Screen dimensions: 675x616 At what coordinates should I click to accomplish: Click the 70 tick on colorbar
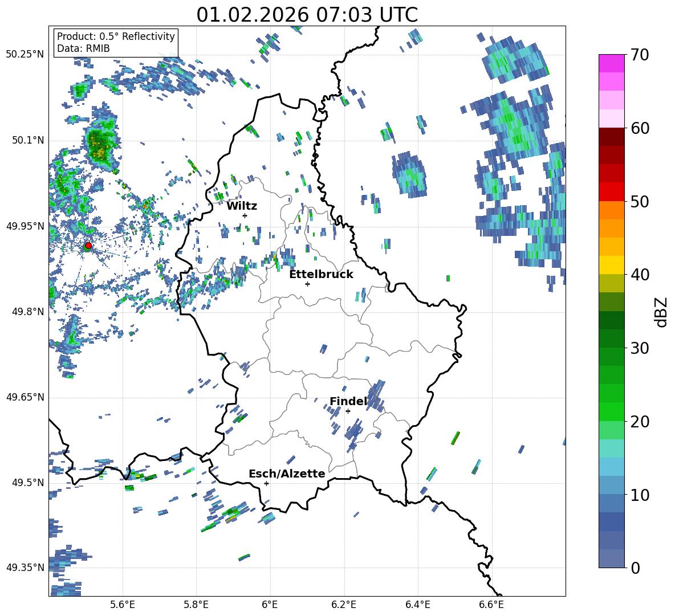coord(640,55)
